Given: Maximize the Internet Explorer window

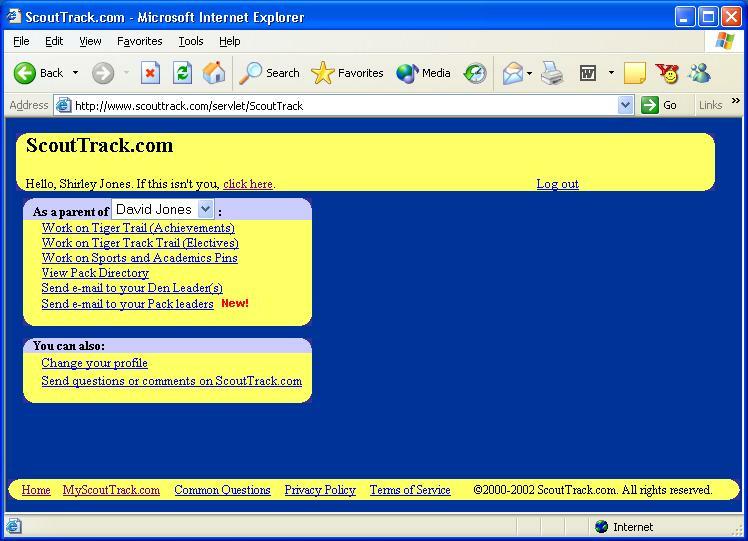Looking at the screenshot, I should [x=708, y=17].
